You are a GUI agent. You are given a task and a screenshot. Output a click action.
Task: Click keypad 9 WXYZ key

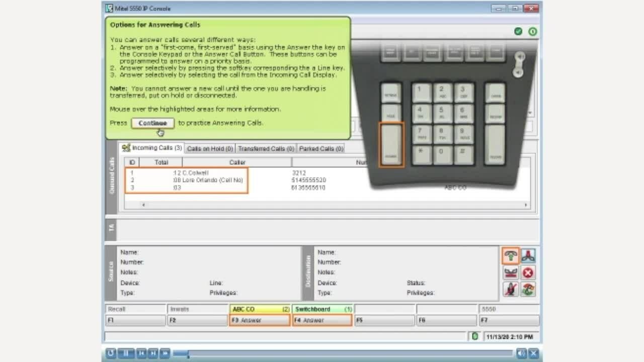point(464,134)
